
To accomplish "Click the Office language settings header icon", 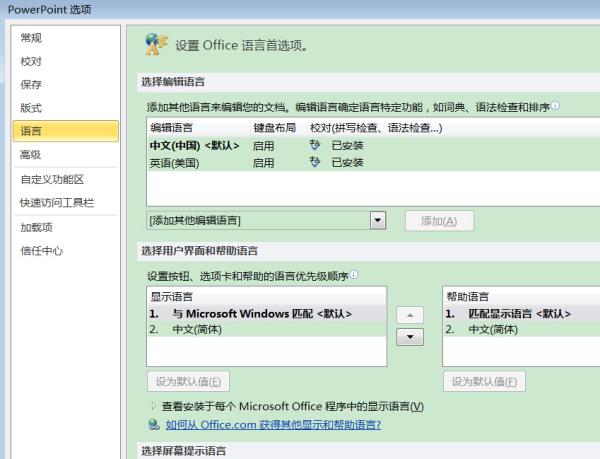I will [154, 43].
